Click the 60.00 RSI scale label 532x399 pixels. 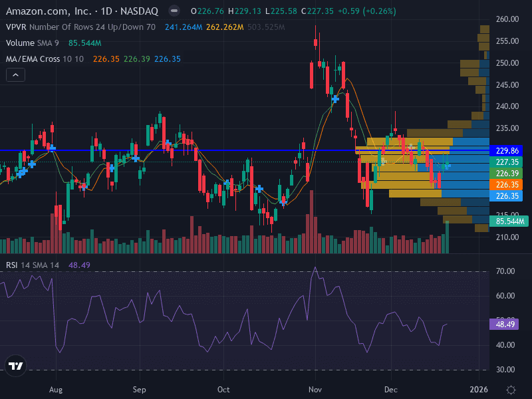505,296
